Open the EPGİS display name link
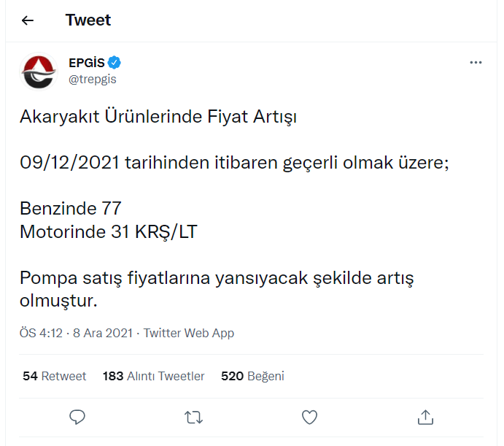 tap(86, 63)
